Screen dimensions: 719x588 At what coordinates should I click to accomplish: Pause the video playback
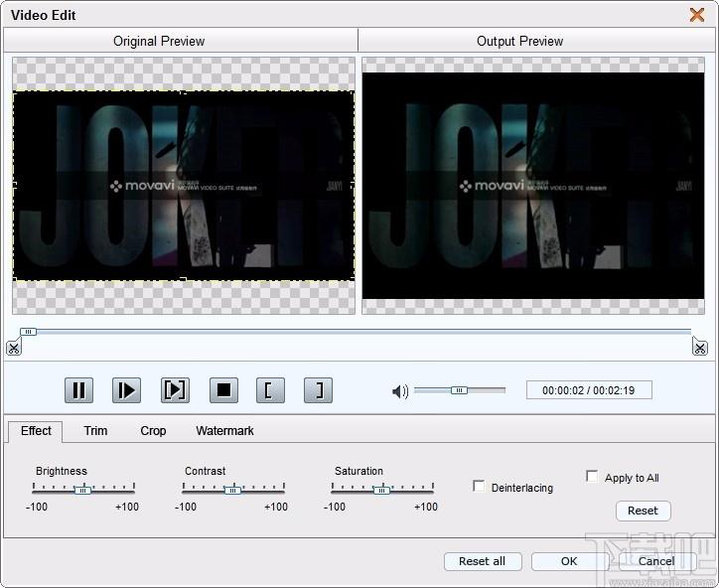[78, 390]
